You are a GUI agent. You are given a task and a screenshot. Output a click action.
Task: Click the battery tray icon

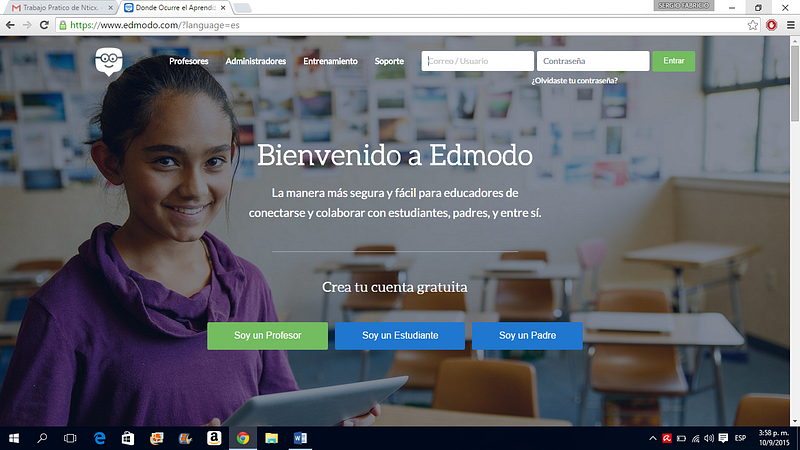(x=681, y=438)
